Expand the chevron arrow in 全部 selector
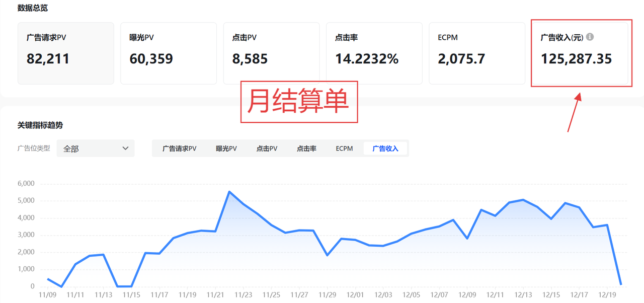This screenshot has height=303, width=644. [126, 148]
